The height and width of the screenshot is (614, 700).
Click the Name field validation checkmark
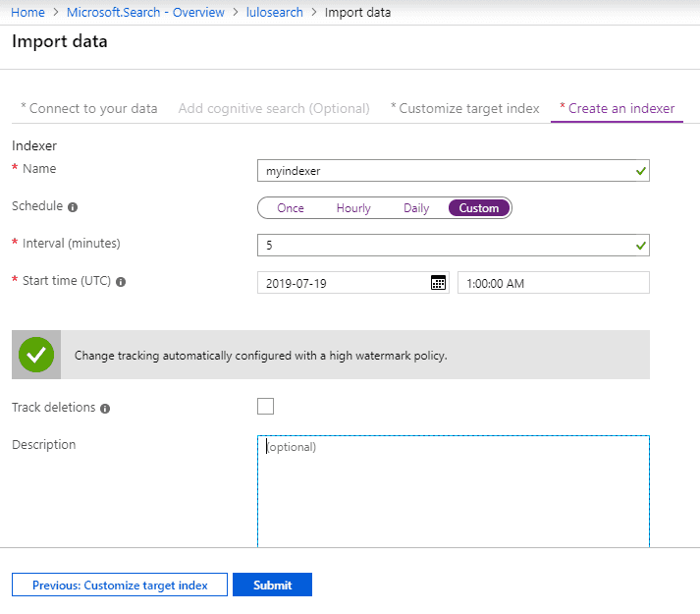point(641,171)
